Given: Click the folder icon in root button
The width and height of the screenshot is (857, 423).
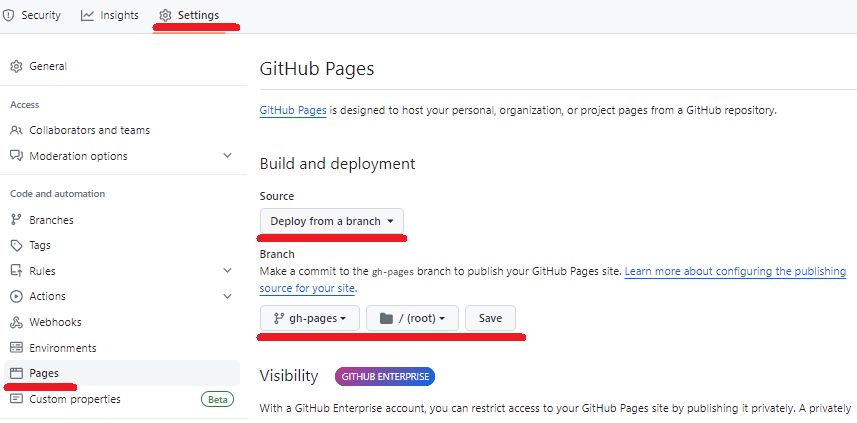Looking at the screenshot, I should click(x=386, y=318).
